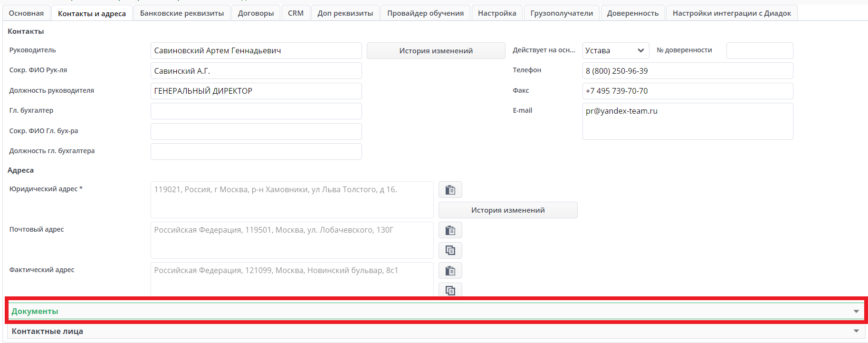This screenshot has height=343, width=868.
Task: Go to the CRM tab
Action: click(296, 13)
